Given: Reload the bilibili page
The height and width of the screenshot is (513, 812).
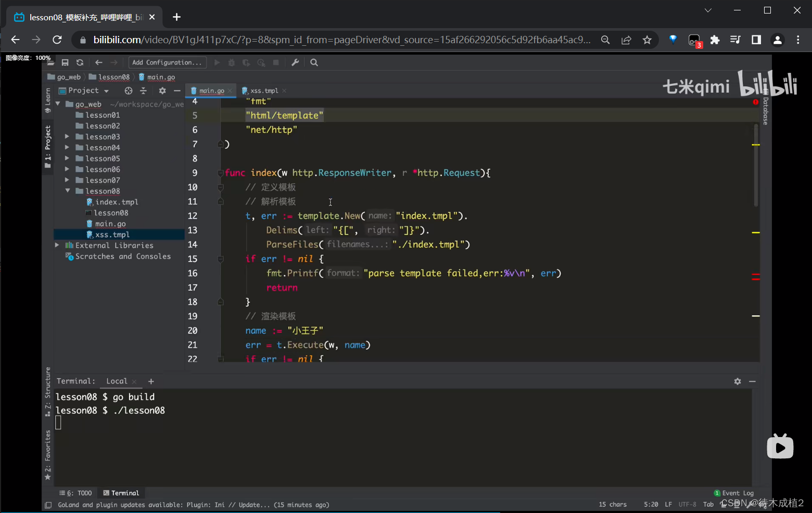Looking at the screenshot, I should tap(57, 40).
